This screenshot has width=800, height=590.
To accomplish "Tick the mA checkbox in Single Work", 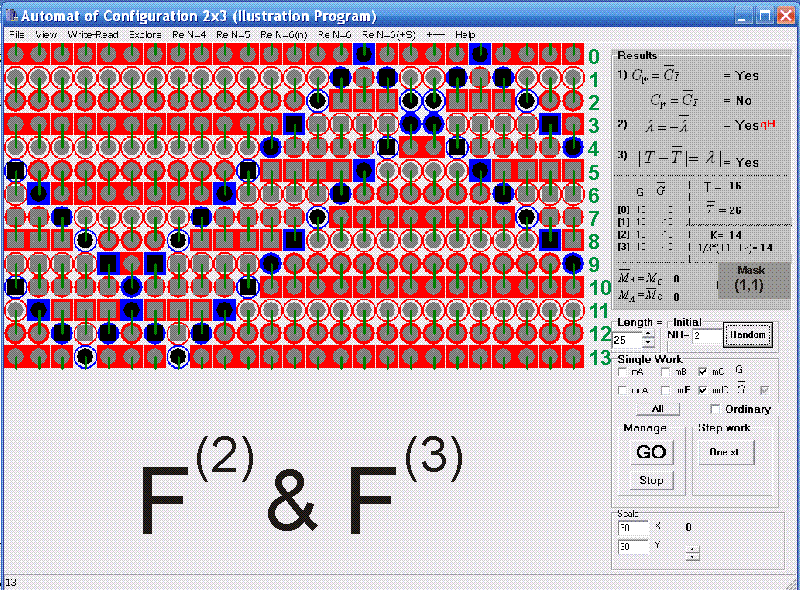I will click(622, 372).
